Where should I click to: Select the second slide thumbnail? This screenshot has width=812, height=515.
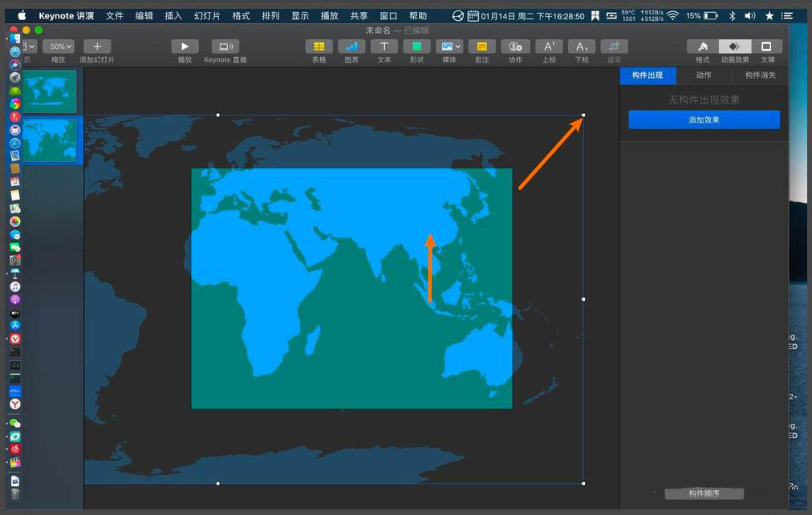tap(50, 140)
